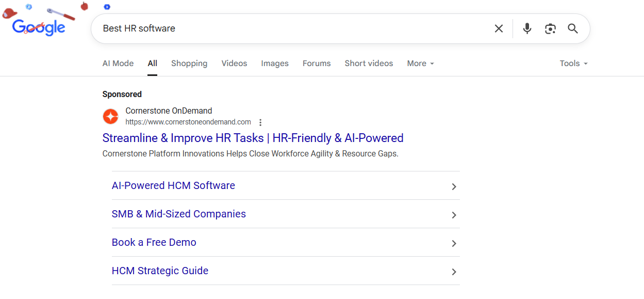Open ad options via the three-dot icon
This screenshot has width=644, height=299.
[260, 122]
